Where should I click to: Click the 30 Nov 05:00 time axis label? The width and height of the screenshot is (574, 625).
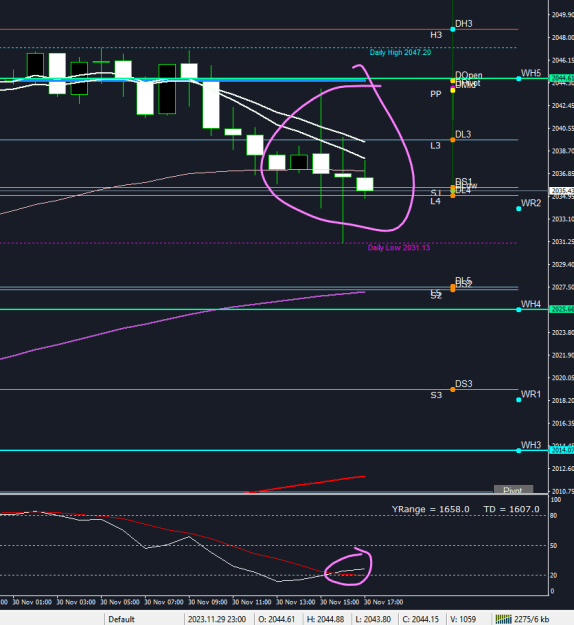pyautogui.click(x=120, y=602)
